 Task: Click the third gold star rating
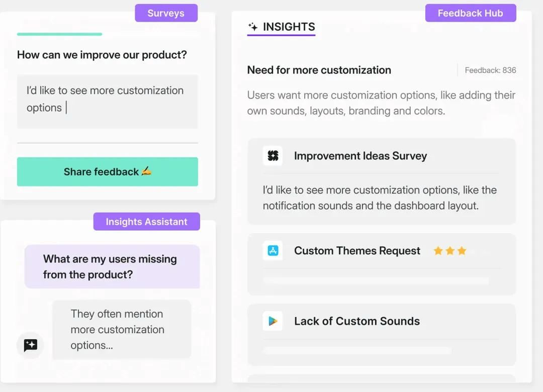[462, 250]
